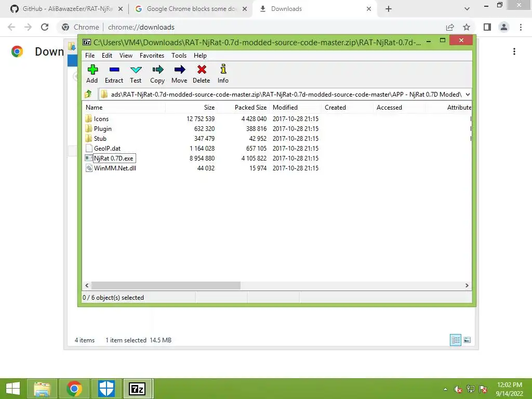Switch Explorer to details view

pyautogui.click(x=455, y=340)
